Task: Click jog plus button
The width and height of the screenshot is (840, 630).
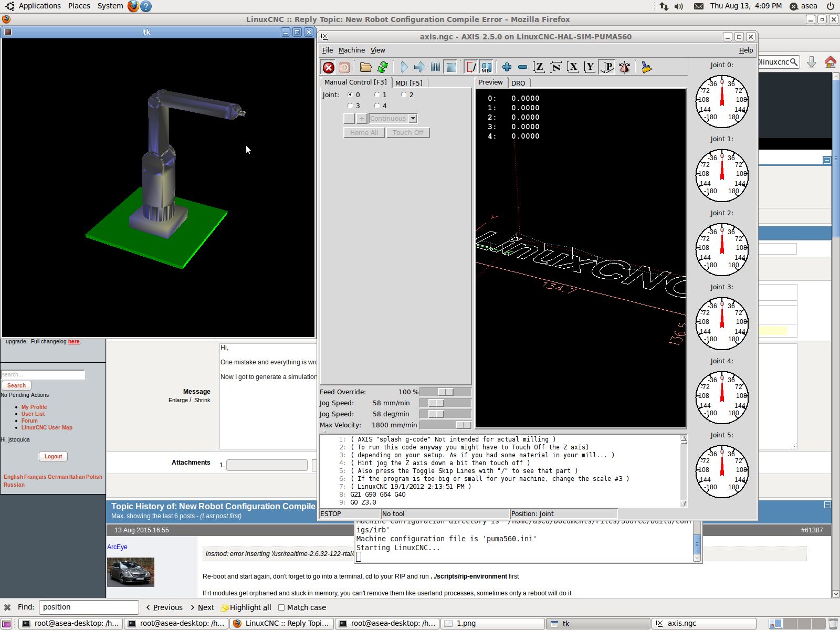Action: click(362, 119)
